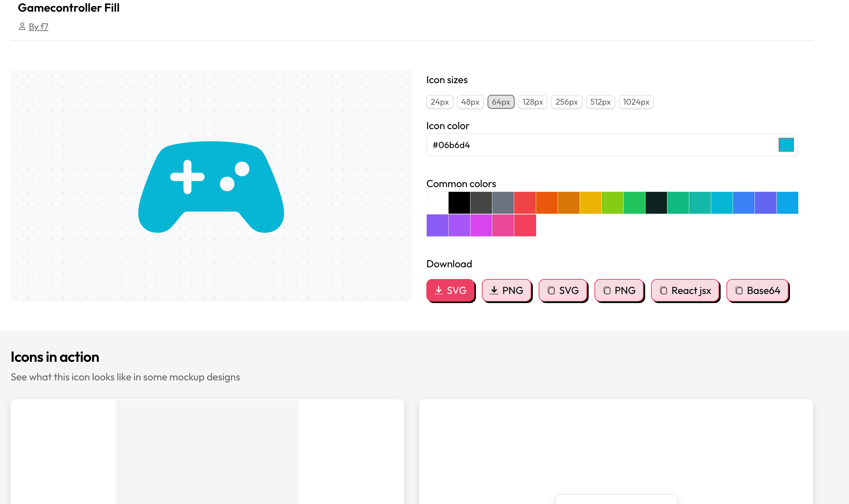Pick the sky blue common color
The height and width of the screenshot is (504, 849).
point(788,203)
